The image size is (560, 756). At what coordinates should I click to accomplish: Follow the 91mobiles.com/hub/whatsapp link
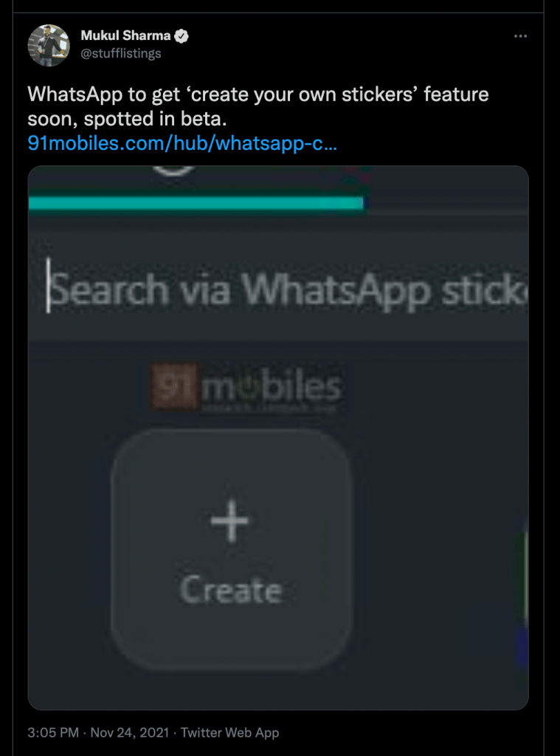tap(182, 143)
